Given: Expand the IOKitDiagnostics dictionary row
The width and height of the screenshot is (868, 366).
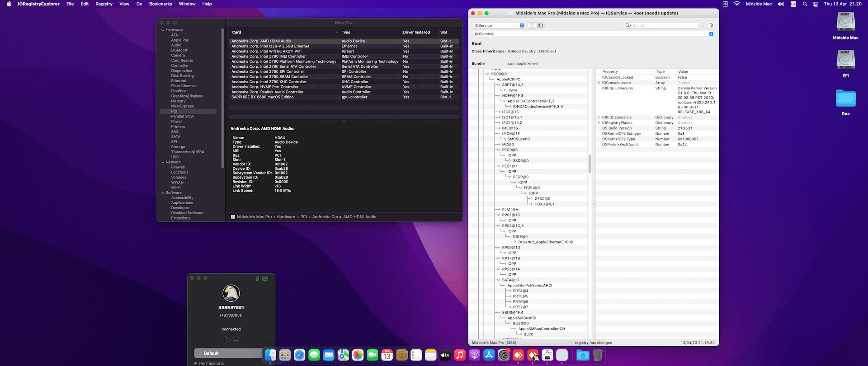Looking at the screenshot, I should coord(599,117).
